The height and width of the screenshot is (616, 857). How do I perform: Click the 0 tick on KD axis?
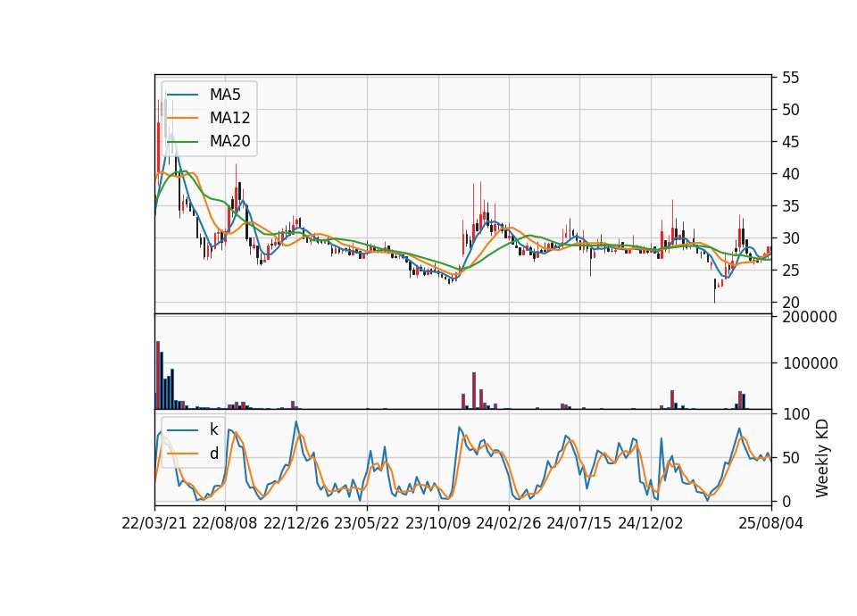(786, 501)
